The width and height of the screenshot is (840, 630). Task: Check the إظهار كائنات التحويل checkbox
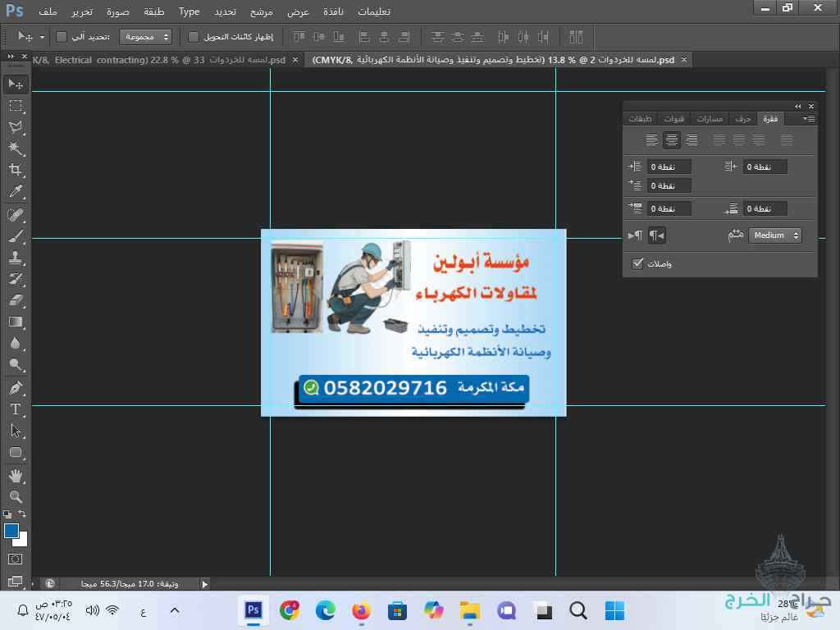coord(194,37)
